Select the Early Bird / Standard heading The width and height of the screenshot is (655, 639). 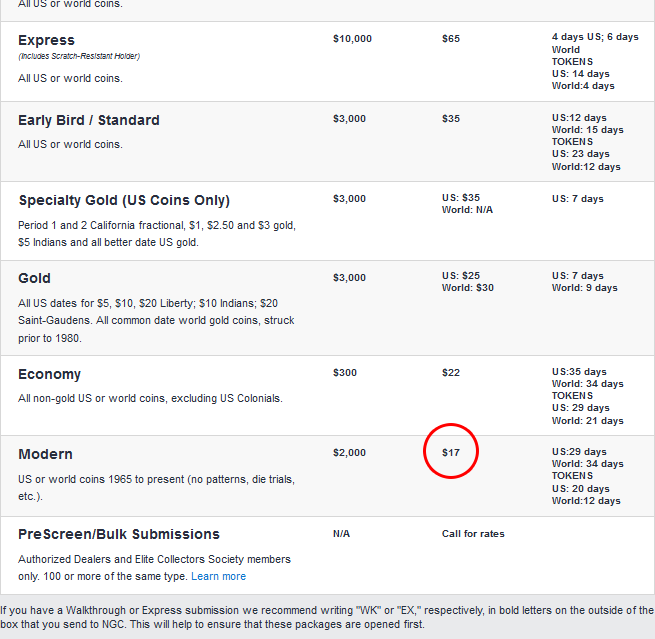[88, 120]
